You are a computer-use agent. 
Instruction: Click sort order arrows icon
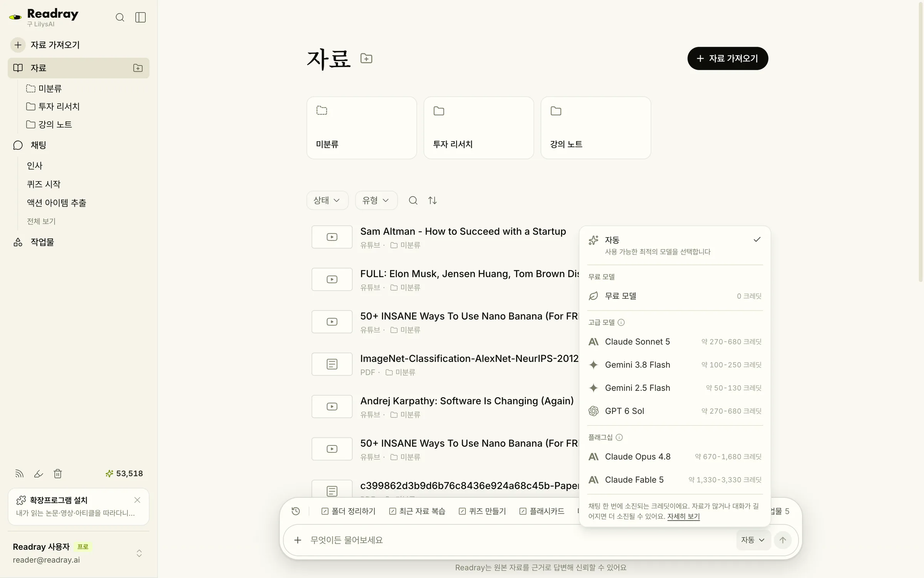432,200
